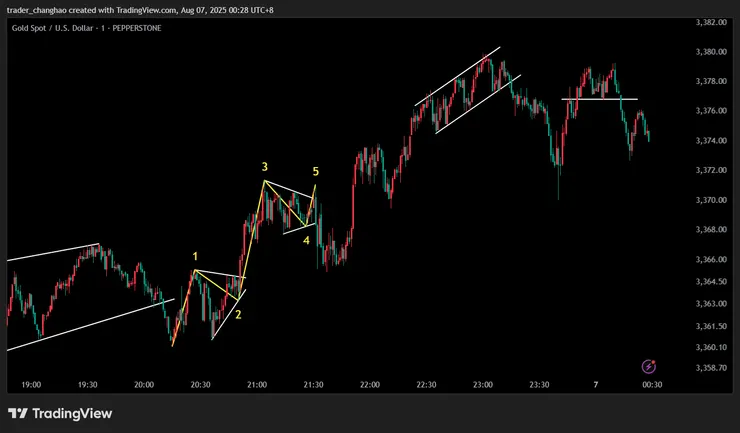Select the yellow wave label 2
This screenshot has width=740, height=433.
coord(238,314)
